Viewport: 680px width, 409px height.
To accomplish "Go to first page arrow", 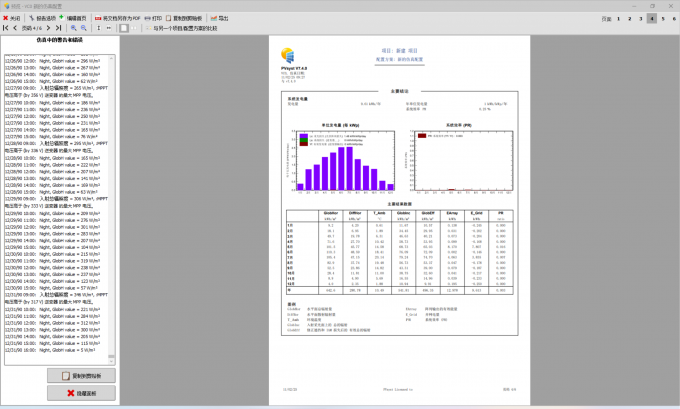I will pos(6,29).
